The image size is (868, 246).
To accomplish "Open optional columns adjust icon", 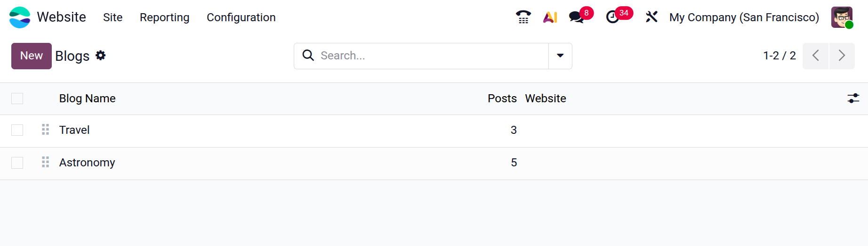I will click(x=853, y=98).
